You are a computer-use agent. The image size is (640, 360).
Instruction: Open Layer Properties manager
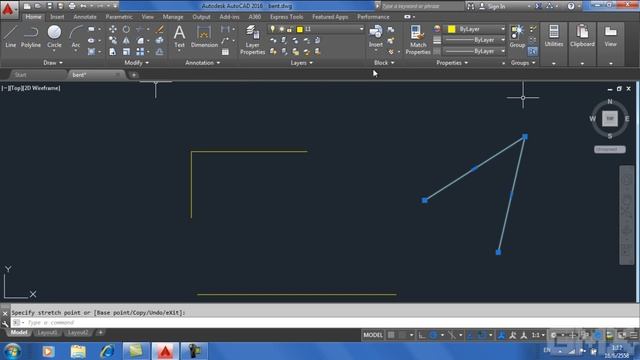(x=252, y=40)
